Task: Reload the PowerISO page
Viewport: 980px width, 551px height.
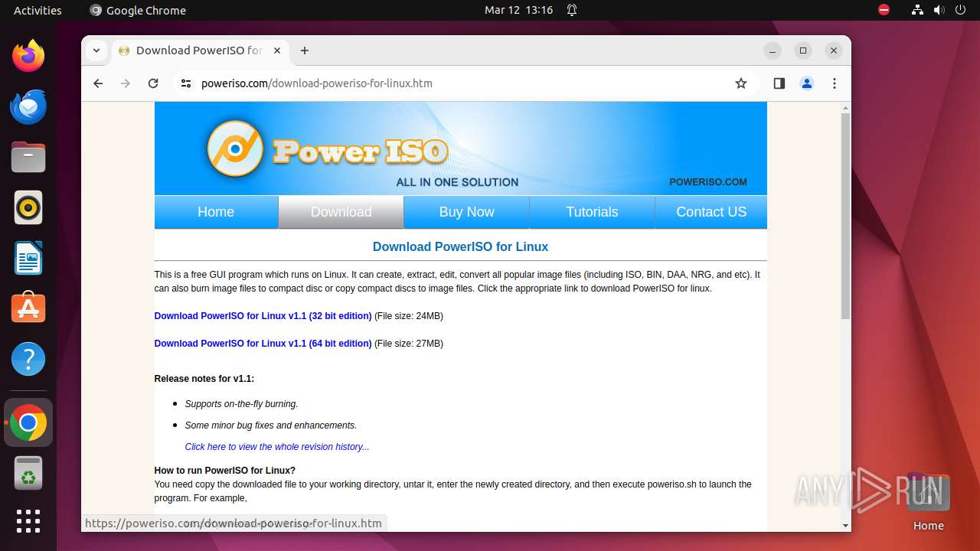Action: coord(153,83)
